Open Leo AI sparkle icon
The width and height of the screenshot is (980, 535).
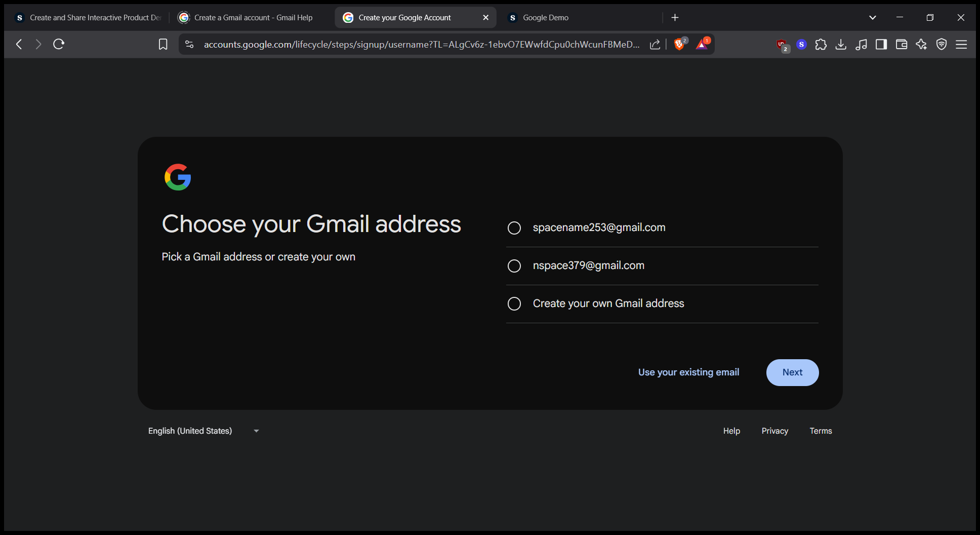coord(921,44)
